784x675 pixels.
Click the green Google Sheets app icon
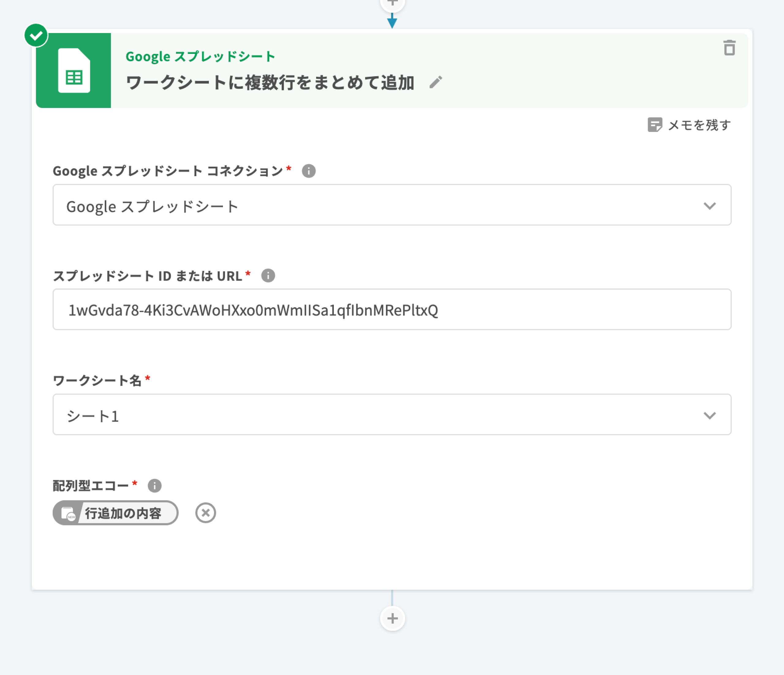pos(73,70)
